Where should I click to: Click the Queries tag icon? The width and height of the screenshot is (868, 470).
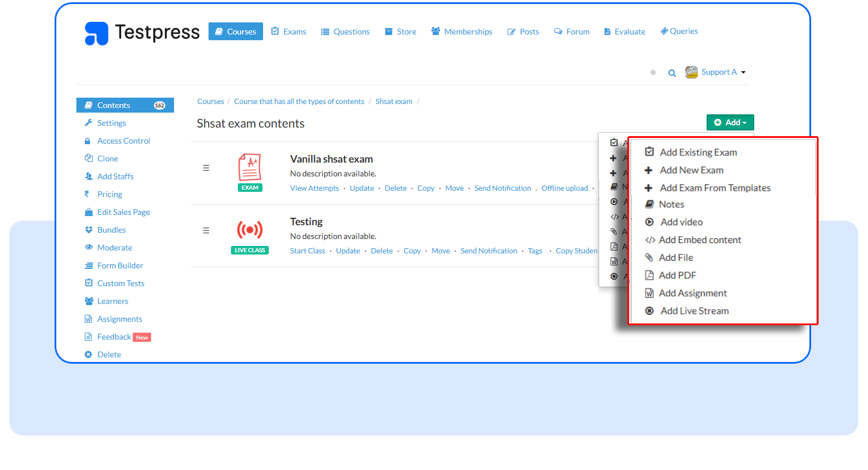664,31
